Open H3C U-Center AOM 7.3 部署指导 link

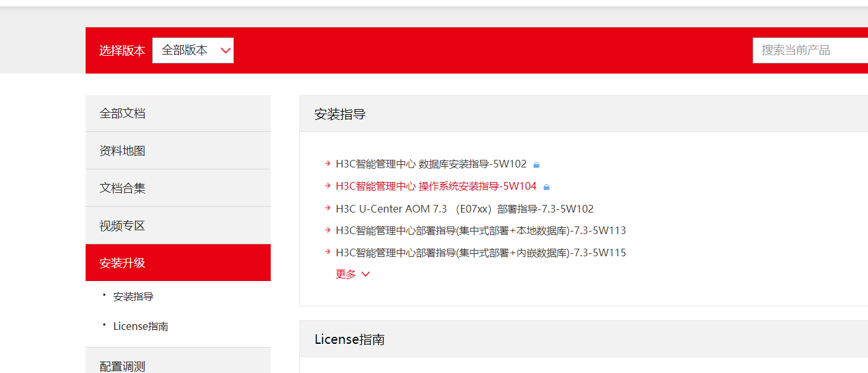(x=465, y=209)
